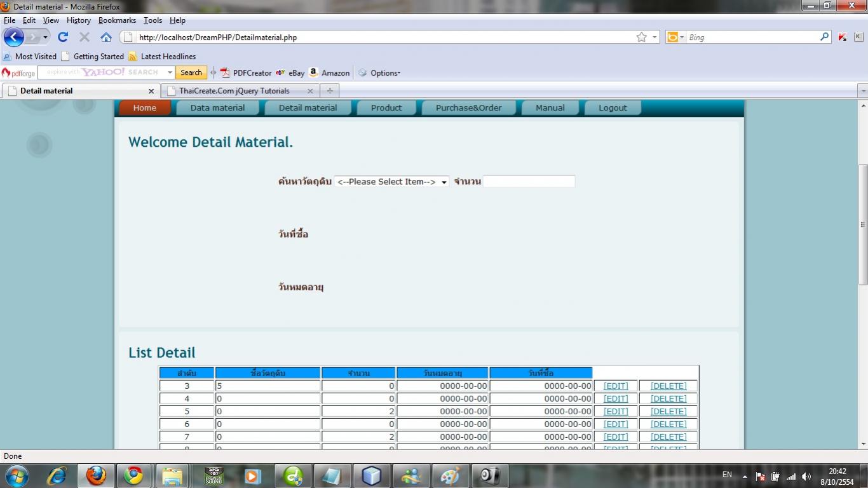Viewport: 868px width, 488px height.
Task: Click the quantity input field beside จำนวน
Action: 529,182
